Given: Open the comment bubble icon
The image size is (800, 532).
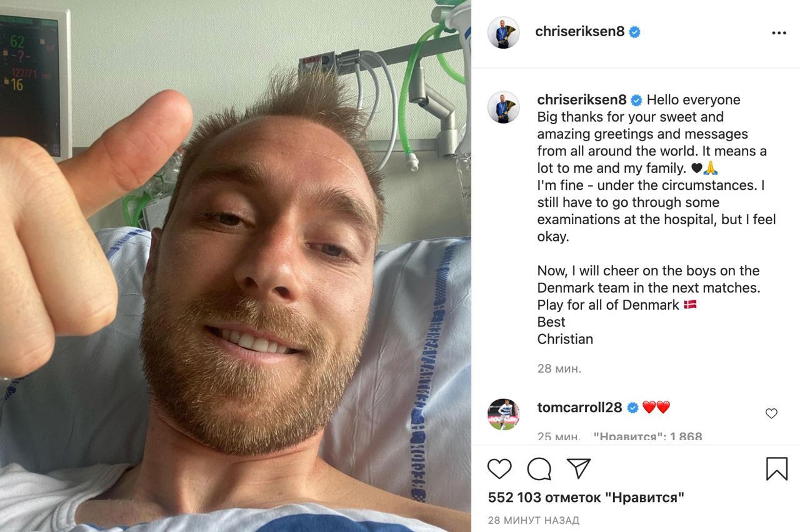Looking at the screenshot, I should pos(539,468).
